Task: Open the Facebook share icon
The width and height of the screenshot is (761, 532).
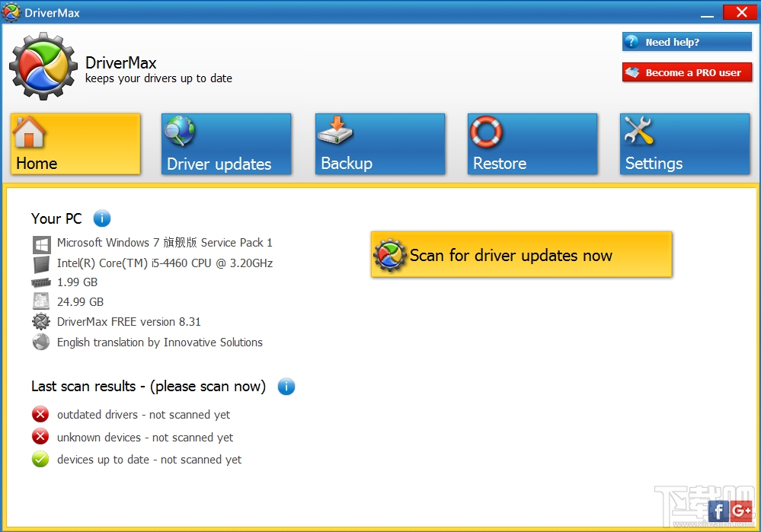Action: click(718, 511)
